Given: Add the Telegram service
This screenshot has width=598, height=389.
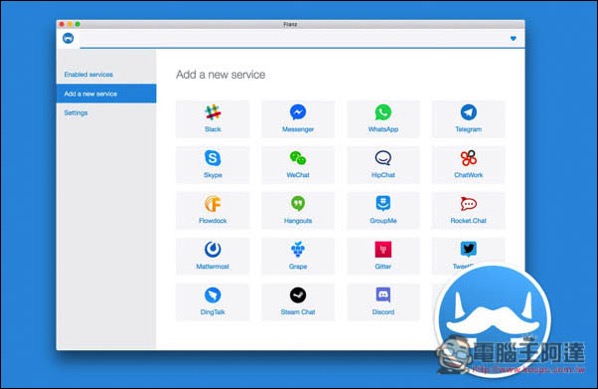Looking at the screenshot, I should point(468,119).
